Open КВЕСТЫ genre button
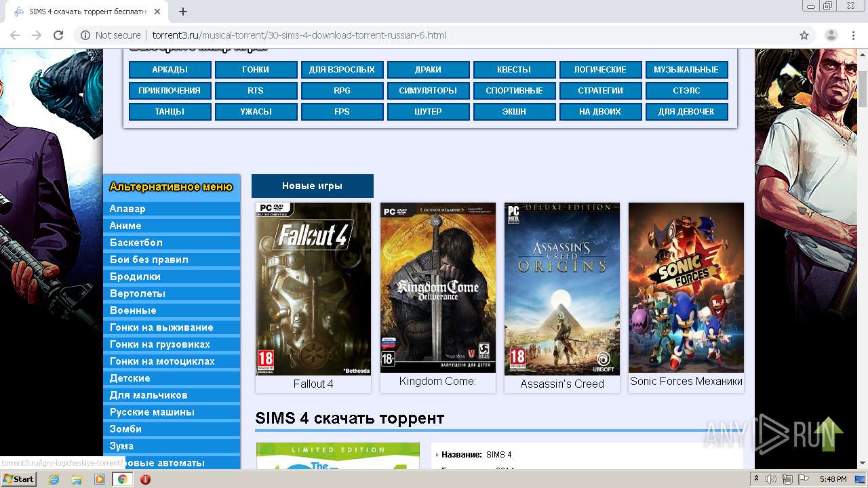The height and width of the screenshot is (488, 868). tap(515, 70)
